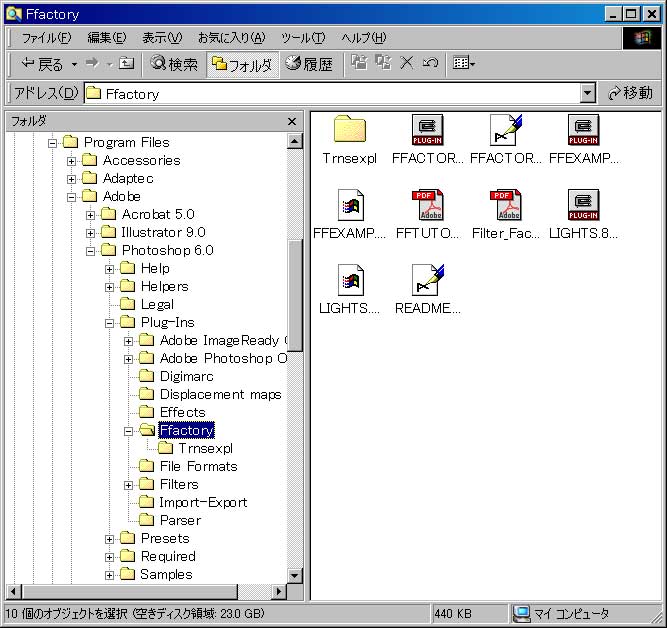
Task: Open the 表示(V) menu
Action: [162, 38]
